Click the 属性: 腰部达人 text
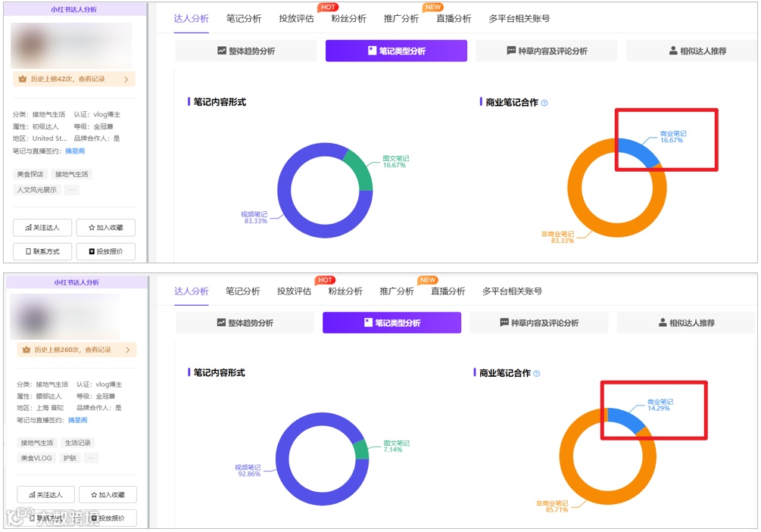 point(39,397)
